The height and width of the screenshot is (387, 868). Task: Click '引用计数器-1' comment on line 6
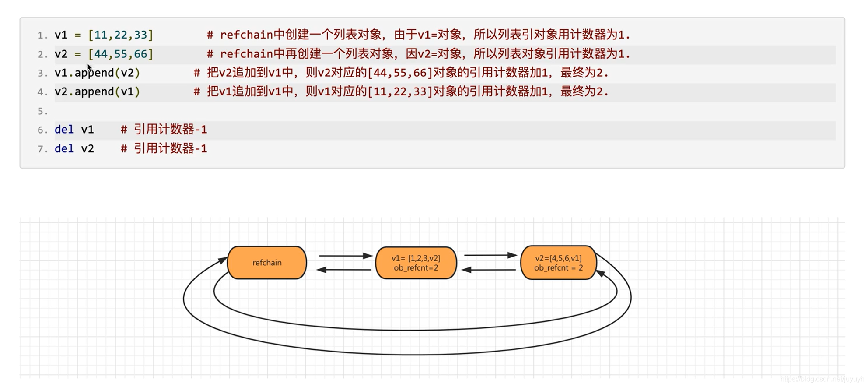[164, 130]
